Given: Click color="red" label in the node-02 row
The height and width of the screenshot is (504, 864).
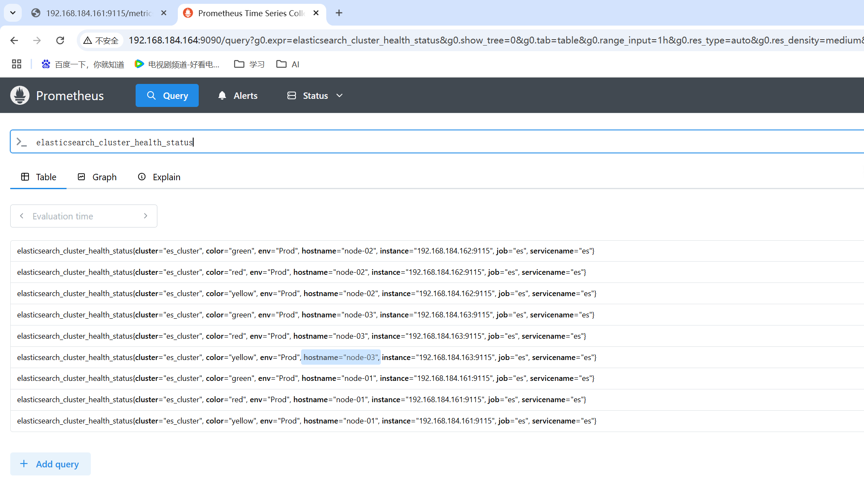Looking at the screenshot, I should [226, 272].
